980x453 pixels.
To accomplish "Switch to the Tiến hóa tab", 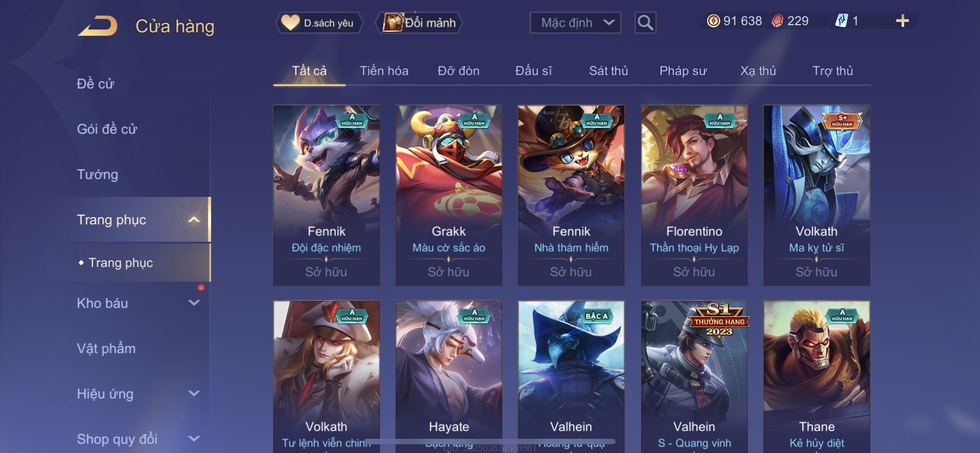I will [384, 71].
